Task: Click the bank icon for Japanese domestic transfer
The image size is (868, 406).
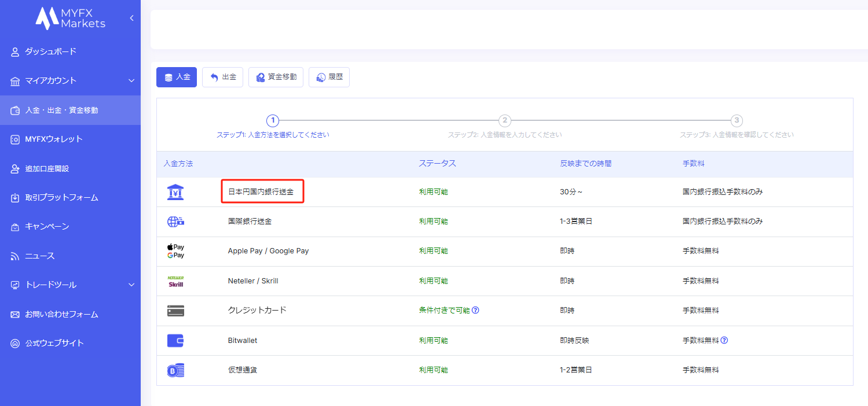Action: (x=175, y=192)
